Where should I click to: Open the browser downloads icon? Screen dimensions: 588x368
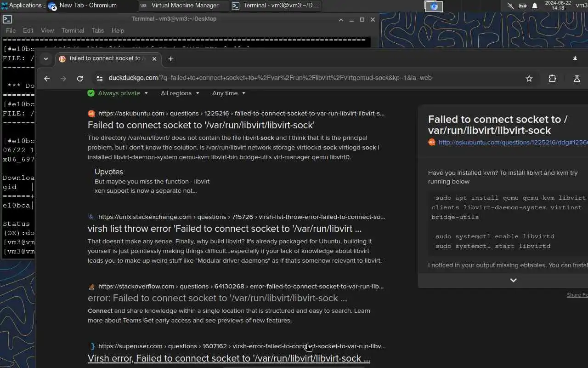click(x=575, y=58)
